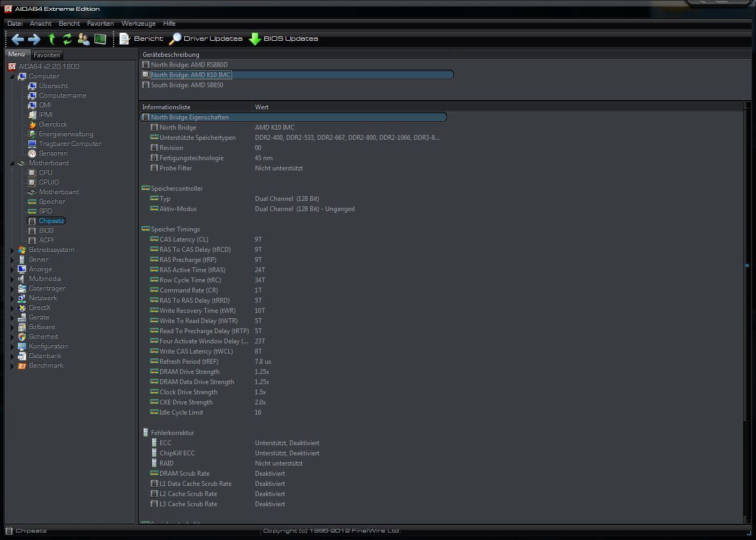
Task: Open the Ansicht menu
Action: click(x=41, y=24)
